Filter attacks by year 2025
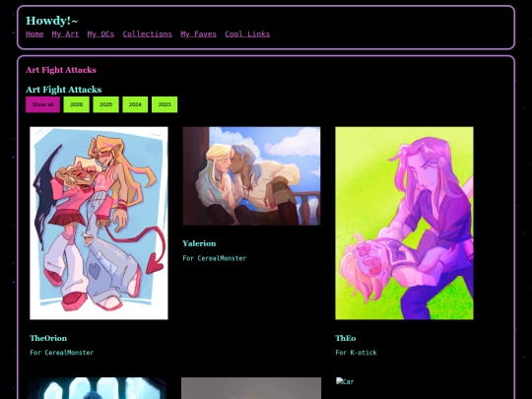532x399 pixels. [x=105, y=104]
